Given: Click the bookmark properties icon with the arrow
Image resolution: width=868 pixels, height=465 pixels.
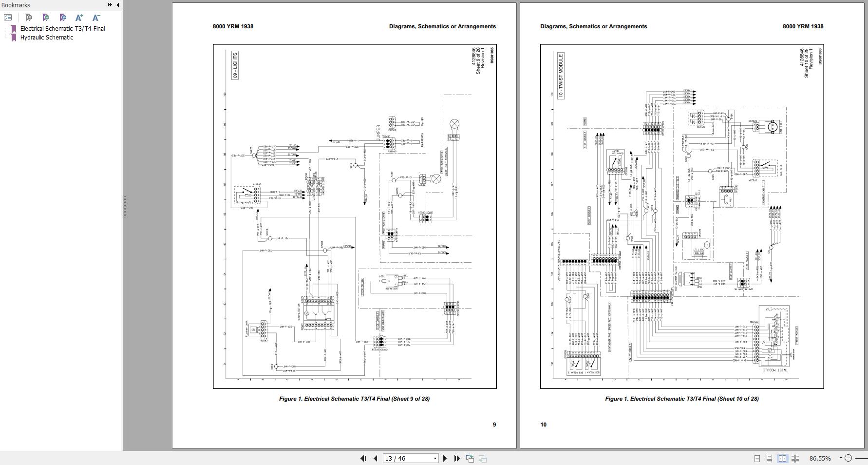Looking at the screenshot, I should click(x=63, y=18).
